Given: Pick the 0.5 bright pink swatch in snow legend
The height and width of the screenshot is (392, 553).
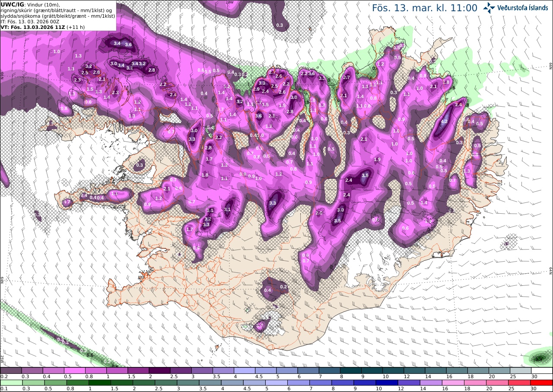Looking at the screenshot, I should click(74, 370).
